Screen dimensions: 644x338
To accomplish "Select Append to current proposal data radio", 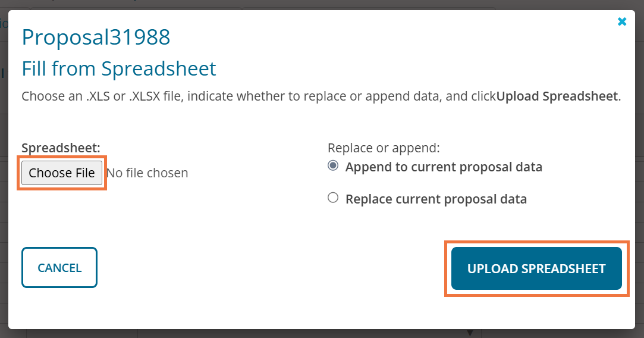I will pyautogui.click(x=333, y=166).
